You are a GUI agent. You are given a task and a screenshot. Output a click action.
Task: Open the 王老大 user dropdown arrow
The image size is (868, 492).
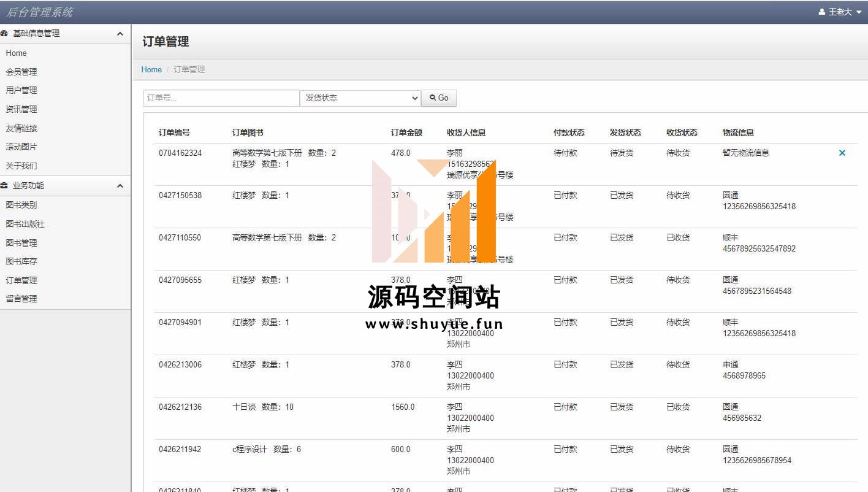point(859,12)
